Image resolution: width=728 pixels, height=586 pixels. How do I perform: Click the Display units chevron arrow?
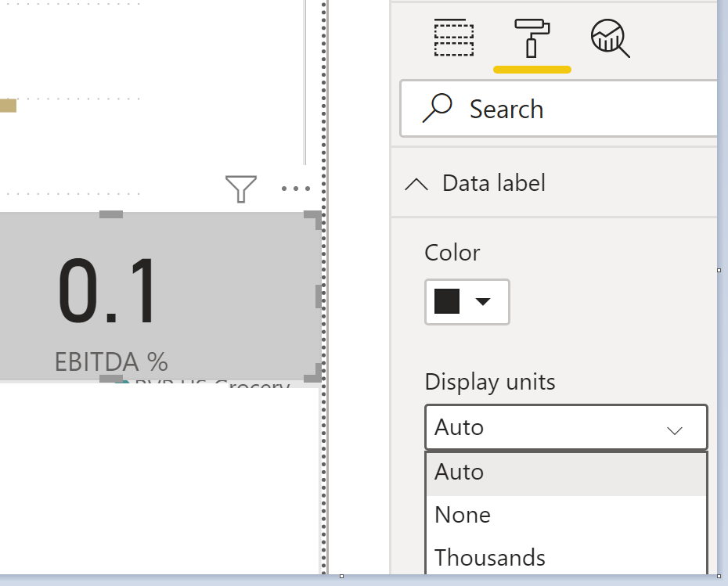point(675,430)
